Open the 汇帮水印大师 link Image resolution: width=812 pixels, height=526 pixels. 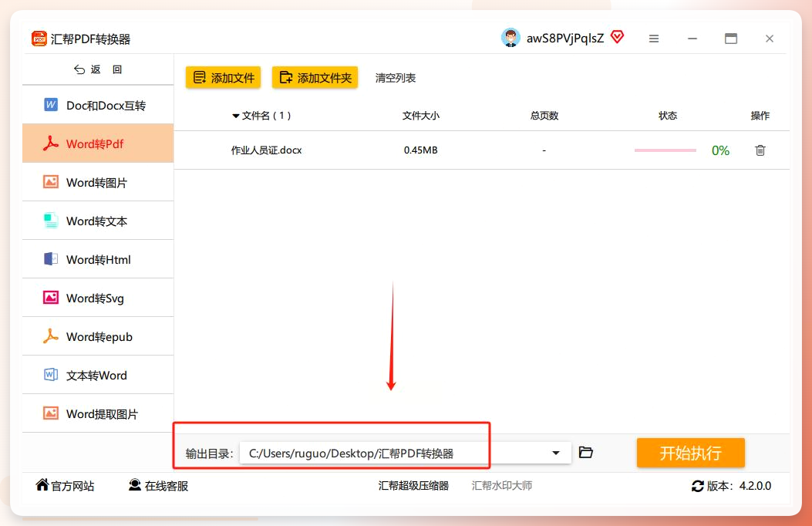tap(502, 486)
